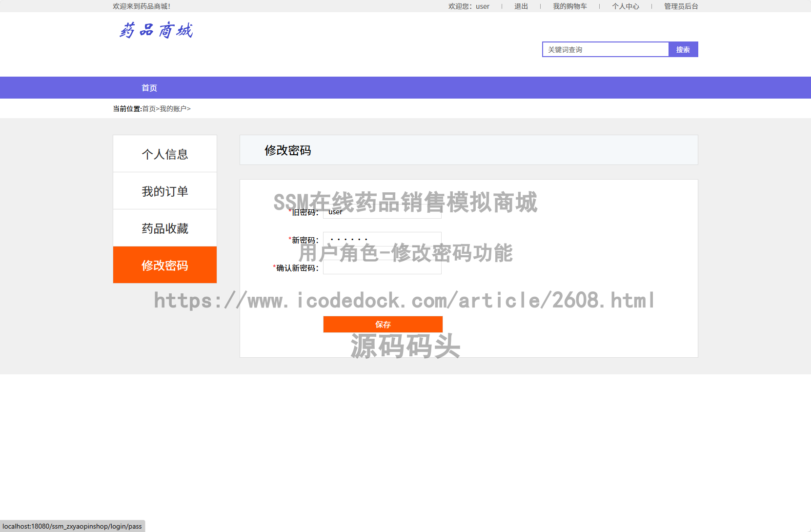Select the highlighted 修改密码 menu item
Screen dimensions: 811x532
164,265
